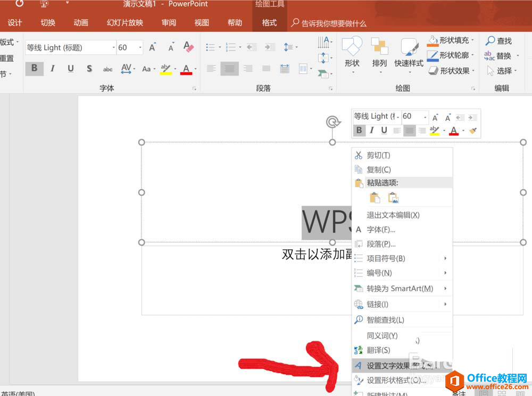Click the Find (查找) magnifier icon
Image resolution: width=532 pixels, height=396 pixels.
[490, 41]
